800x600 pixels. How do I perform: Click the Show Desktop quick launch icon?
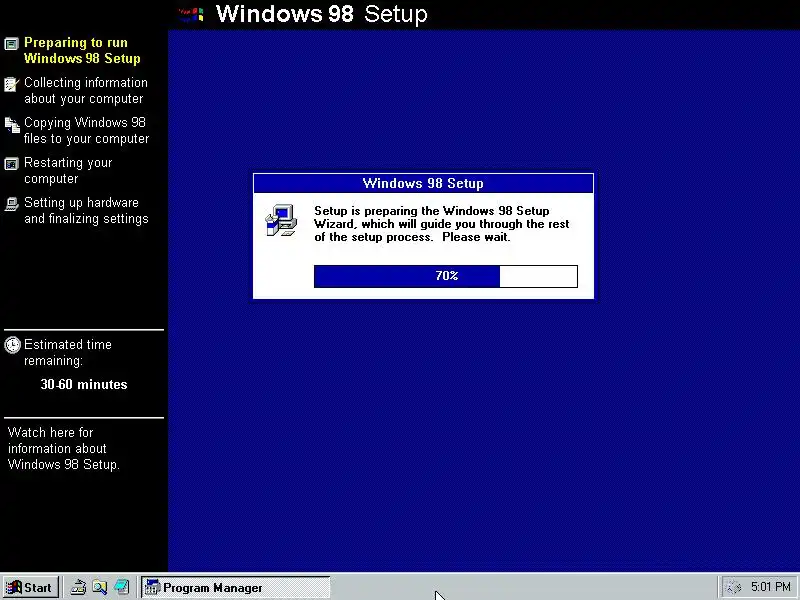tap(121, 588)
